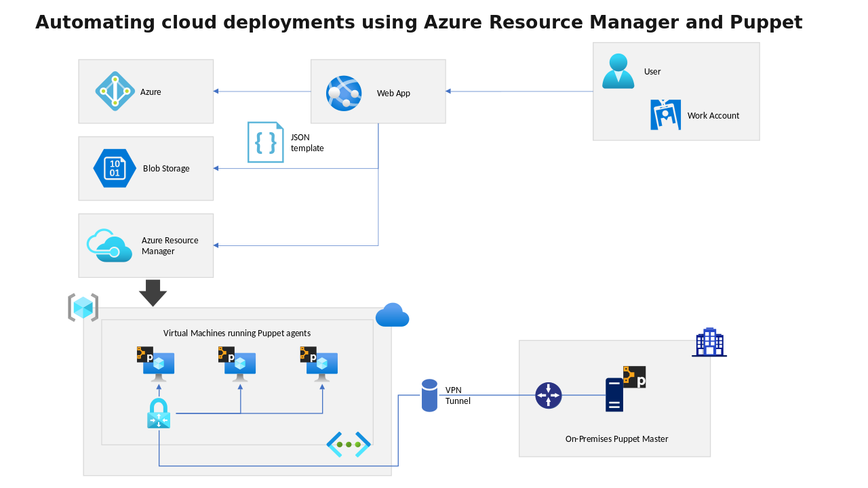Click the User person icon

point(618,71)
